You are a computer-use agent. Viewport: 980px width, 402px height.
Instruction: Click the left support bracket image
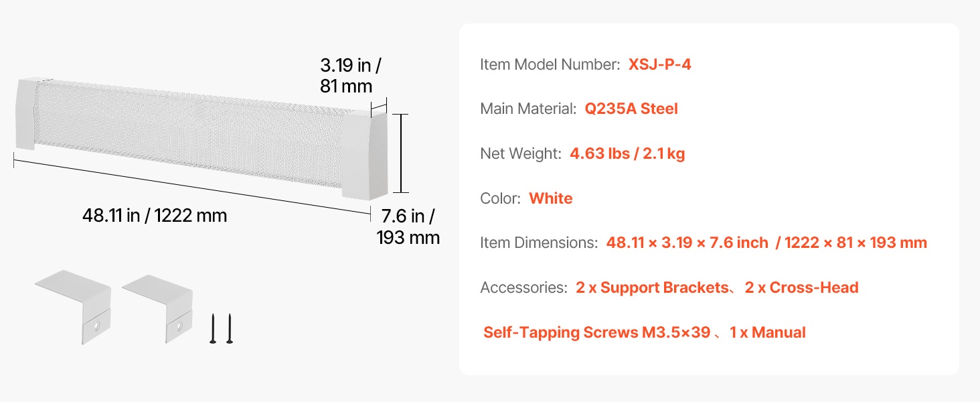[x=74, y=305]
